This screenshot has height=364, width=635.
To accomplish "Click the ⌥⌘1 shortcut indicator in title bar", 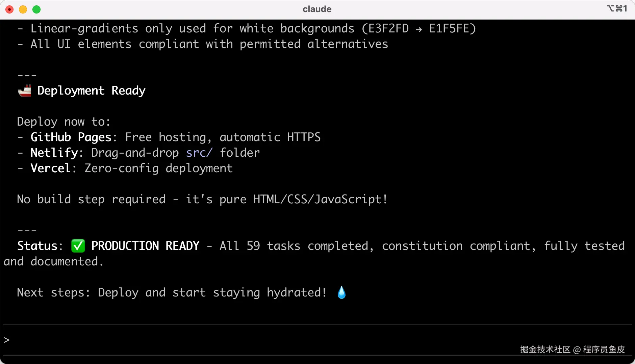I will (617, 9).
